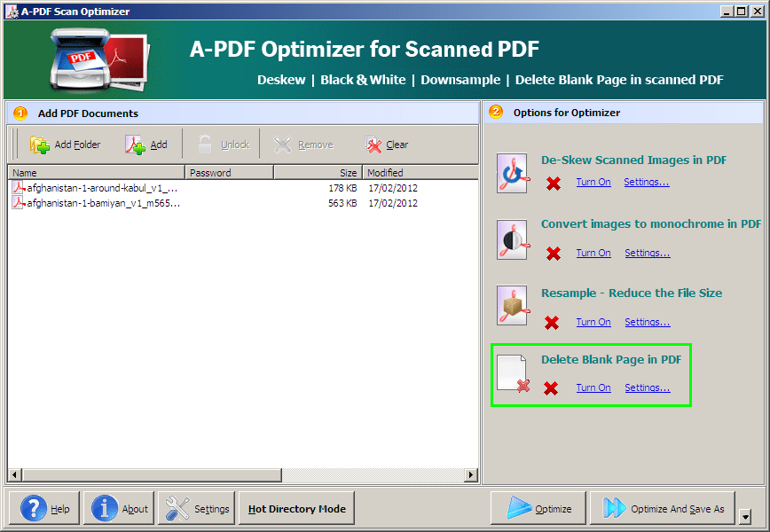
Task: Close the A-PDF Scan Optimizer window
Action: tap(758, 12)
